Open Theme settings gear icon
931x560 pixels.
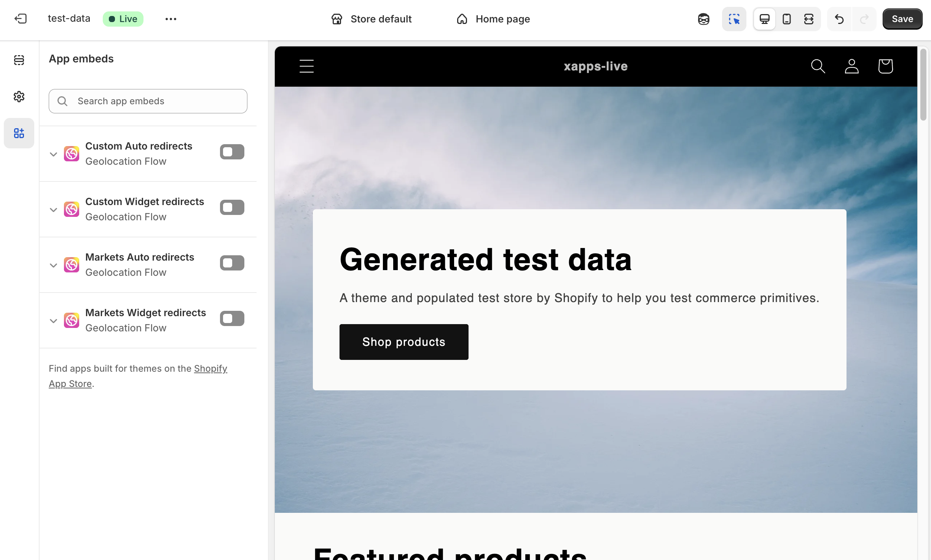coord(19,97)
